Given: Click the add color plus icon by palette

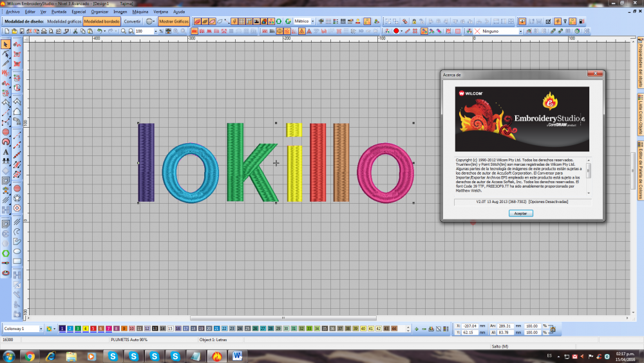Looking at the screenshot, I should 417,329.
